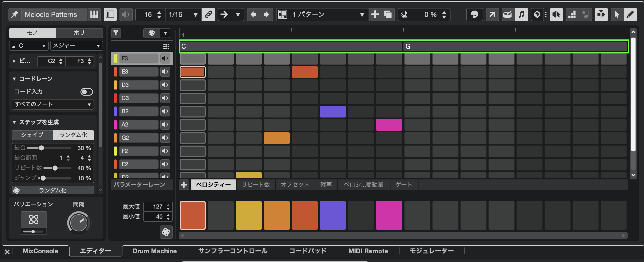Click the mirror flip icon in toolbar
The image size is (644, 262).
click(x=556, y=14)
